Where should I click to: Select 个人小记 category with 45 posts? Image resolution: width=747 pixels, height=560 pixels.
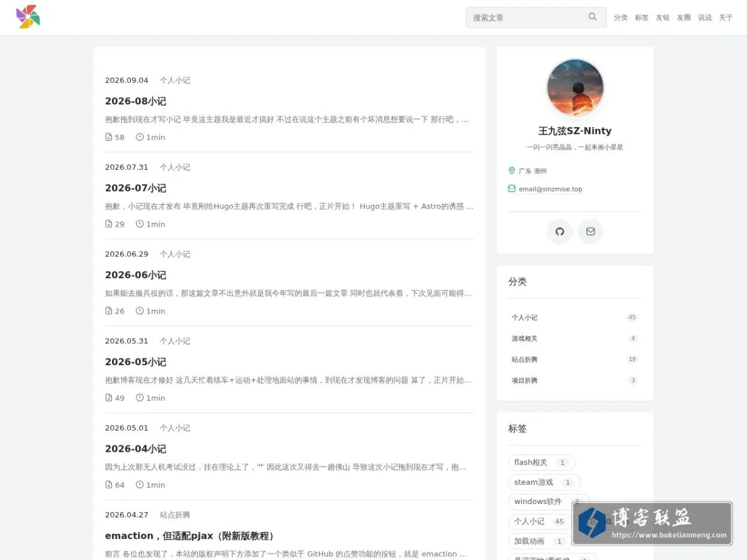(x=575, y=317)
